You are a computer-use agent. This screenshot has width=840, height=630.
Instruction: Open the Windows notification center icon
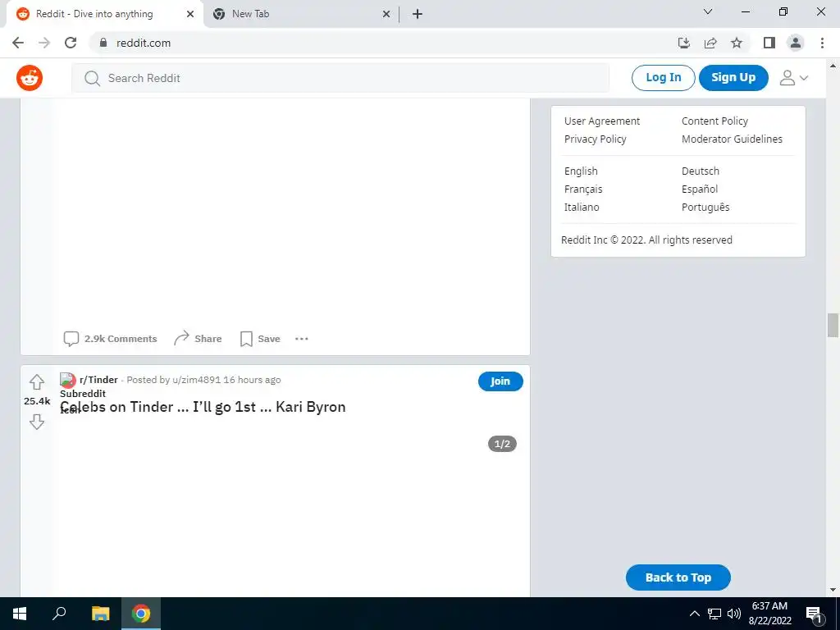(x=814, y=614)
